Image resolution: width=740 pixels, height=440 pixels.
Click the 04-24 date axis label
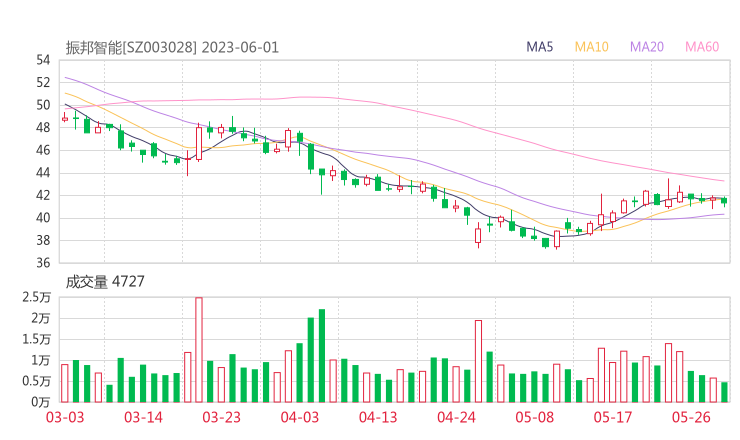click(x=456, y=417)
